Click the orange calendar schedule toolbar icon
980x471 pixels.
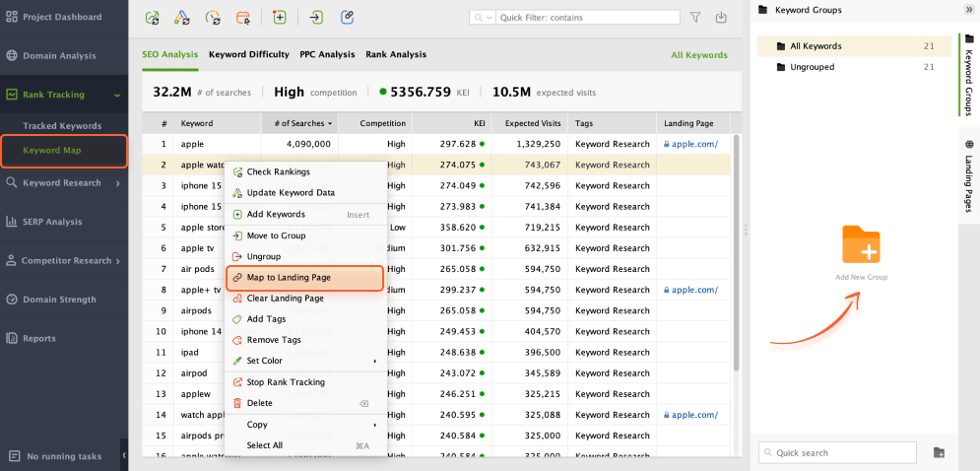tap(243, 18)
